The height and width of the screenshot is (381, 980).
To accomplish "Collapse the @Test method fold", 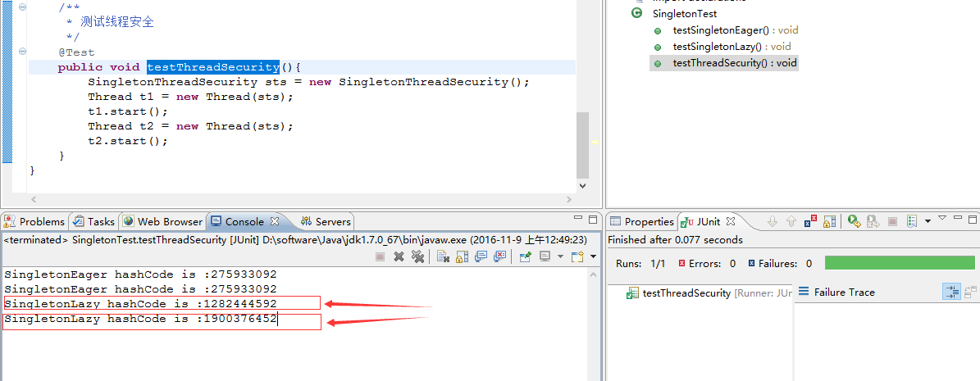I will click(22, 52).
